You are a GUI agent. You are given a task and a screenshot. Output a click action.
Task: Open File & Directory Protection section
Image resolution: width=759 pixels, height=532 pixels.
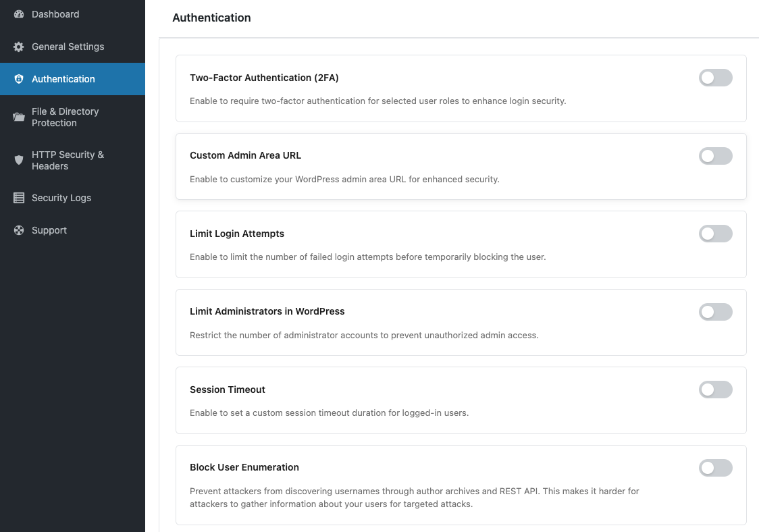tap(65, 117)
